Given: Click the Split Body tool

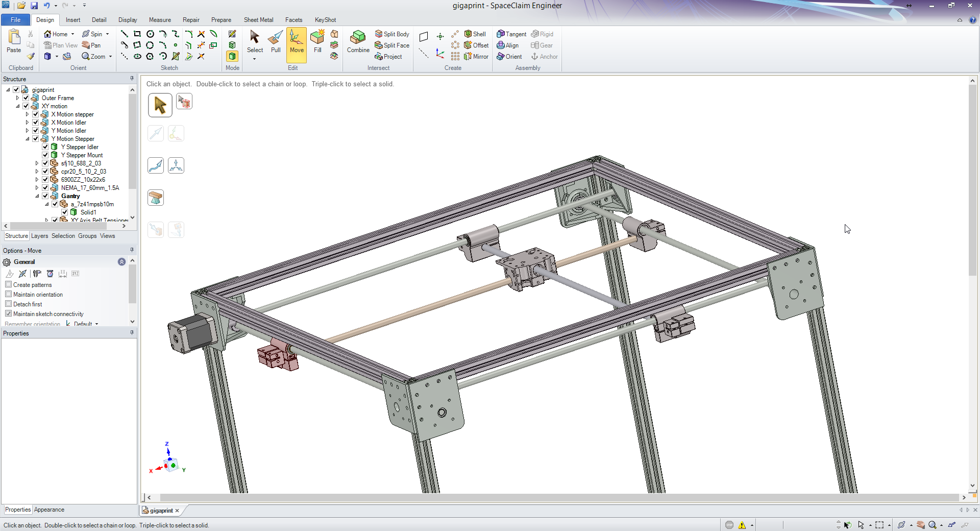Looking at the screenshot, I should click(x=392, y=34).
